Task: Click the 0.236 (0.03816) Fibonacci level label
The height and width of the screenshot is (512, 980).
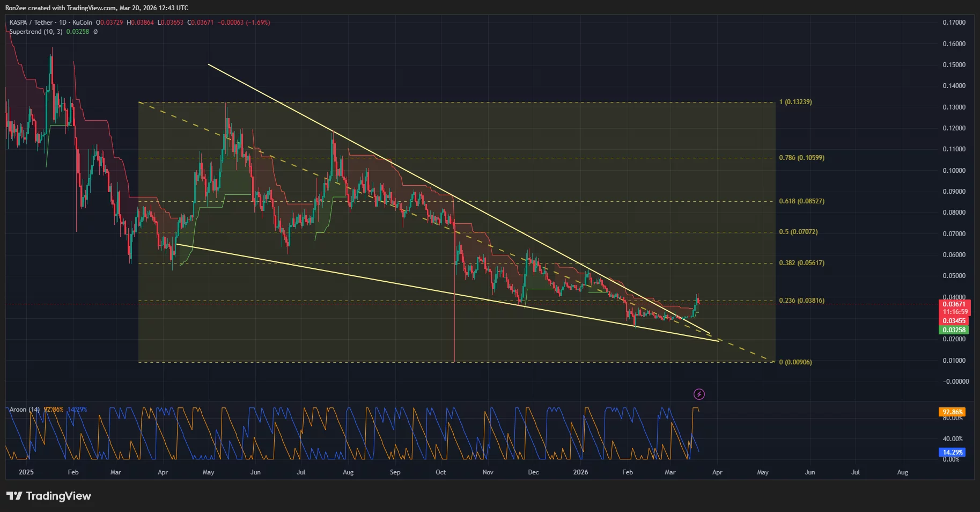Action: coord(802,301)
